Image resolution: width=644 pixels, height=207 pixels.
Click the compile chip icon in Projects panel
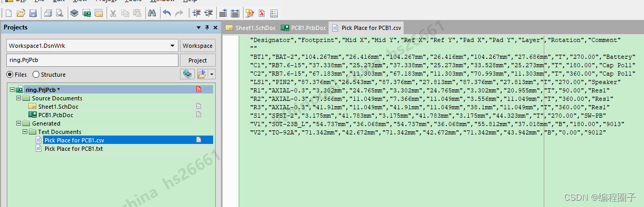(187, 75)
